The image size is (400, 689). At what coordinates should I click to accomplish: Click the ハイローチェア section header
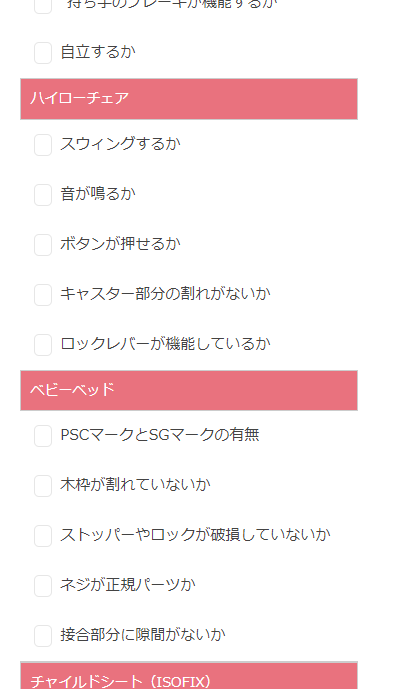coord(189,99)
